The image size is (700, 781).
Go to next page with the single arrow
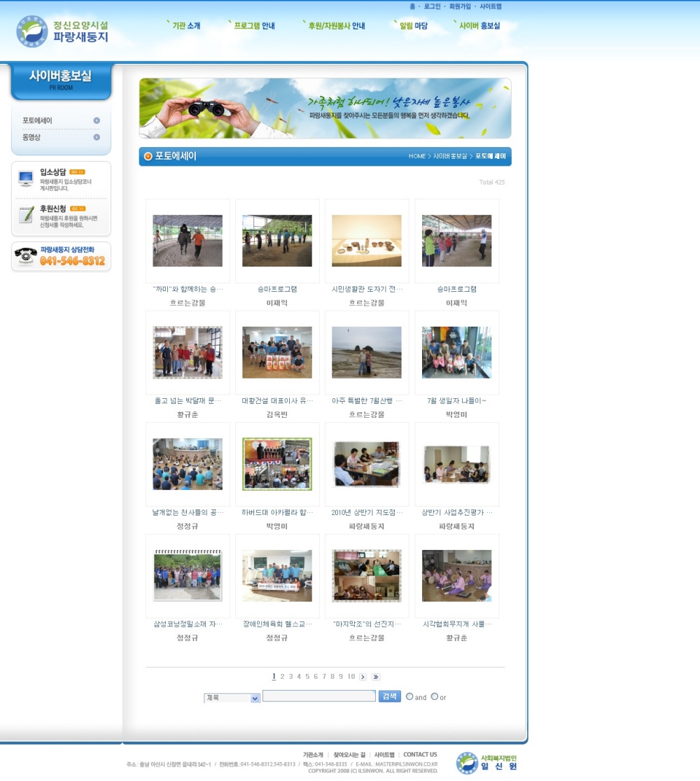[x=363, y=677]
